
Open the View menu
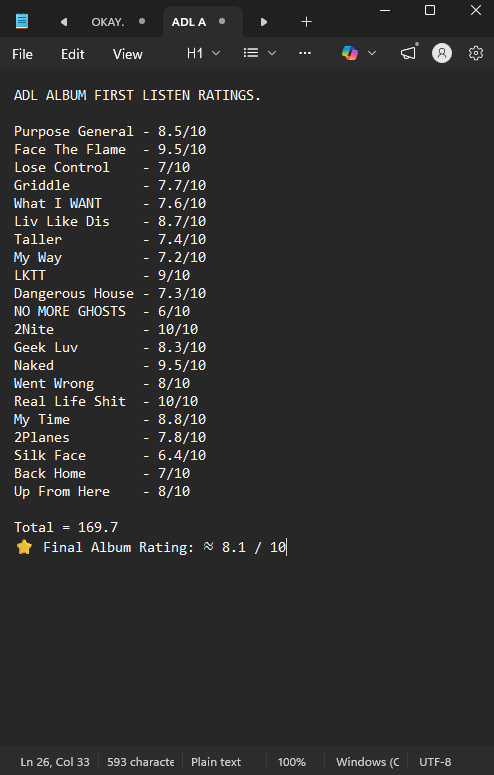(128, 54)
